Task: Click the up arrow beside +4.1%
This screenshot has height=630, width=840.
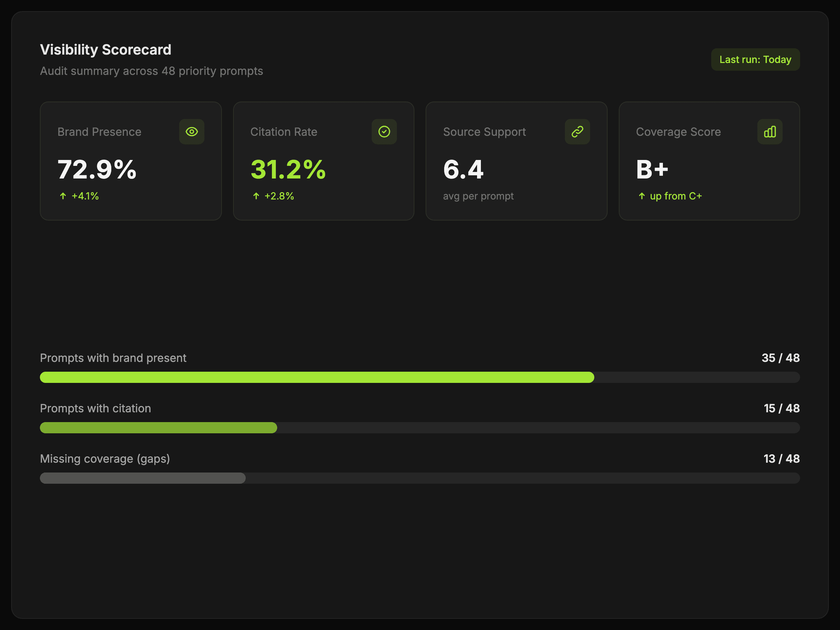Action: click(x=63, y=196)
